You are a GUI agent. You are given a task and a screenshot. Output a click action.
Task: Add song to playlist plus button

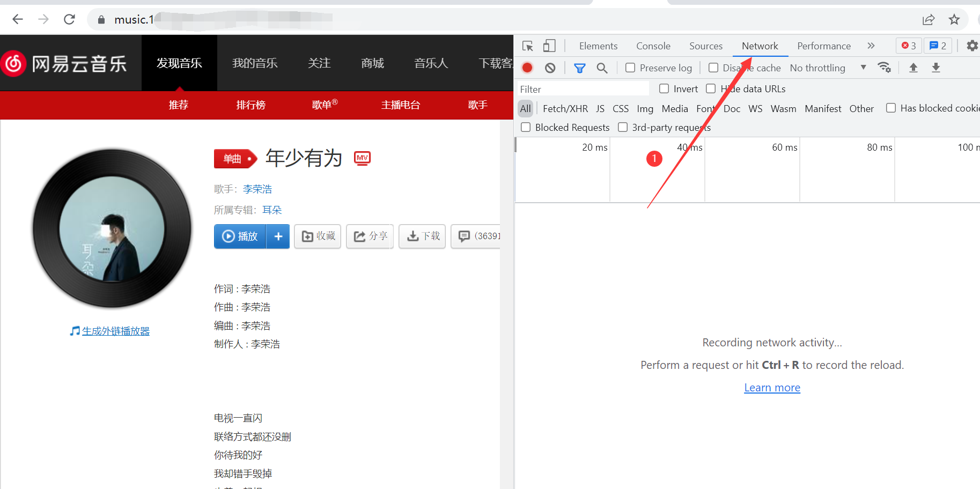click(278, 236)
